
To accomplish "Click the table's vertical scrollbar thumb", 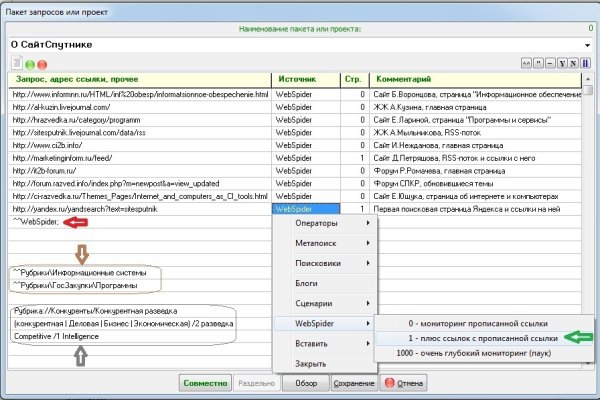I will (589, 90).
